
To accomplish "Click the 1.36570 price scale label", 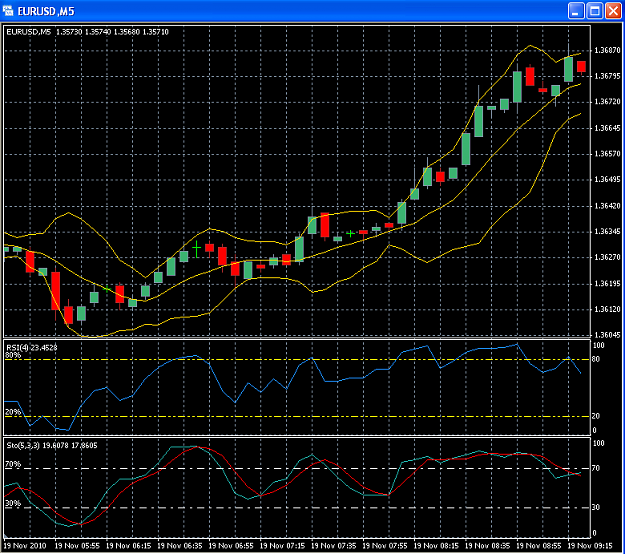I will (607, 154).
